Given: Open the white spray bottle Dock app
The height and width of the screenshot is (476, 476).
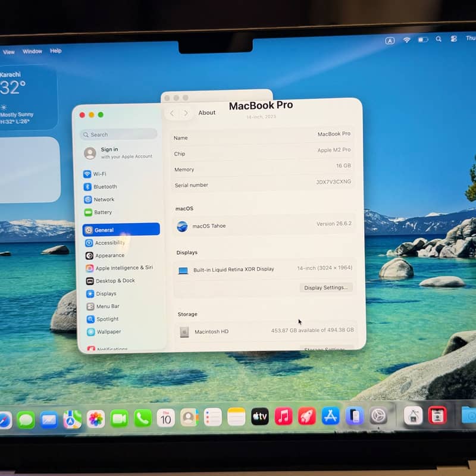Looking at the screenshot, I should tap(413, 415).
